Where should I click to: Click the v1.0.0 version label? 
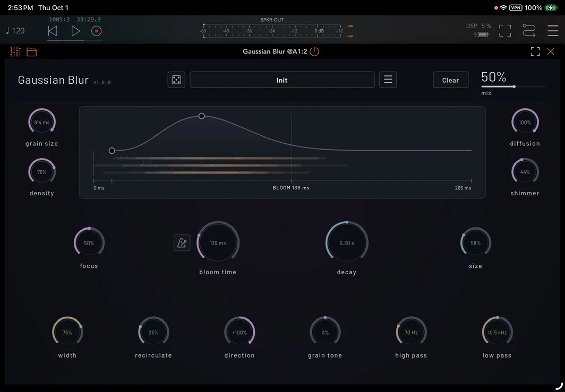coord(102,82)
